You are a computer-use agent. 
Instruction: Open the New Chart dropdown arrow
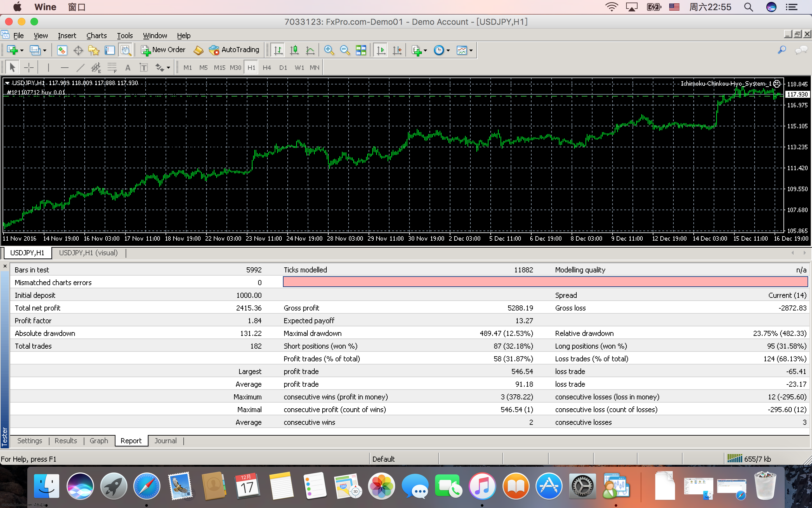point(22,50)
